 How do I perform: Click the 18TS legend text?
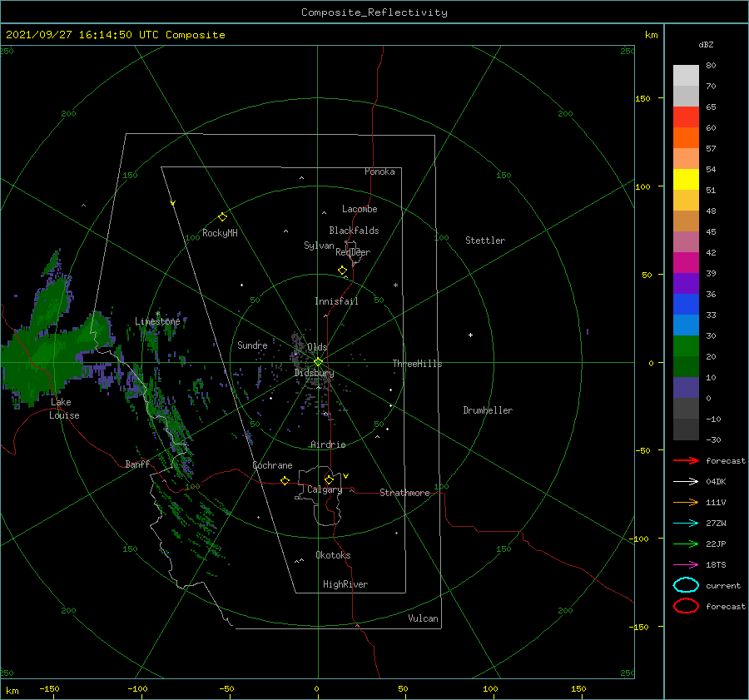716,565
